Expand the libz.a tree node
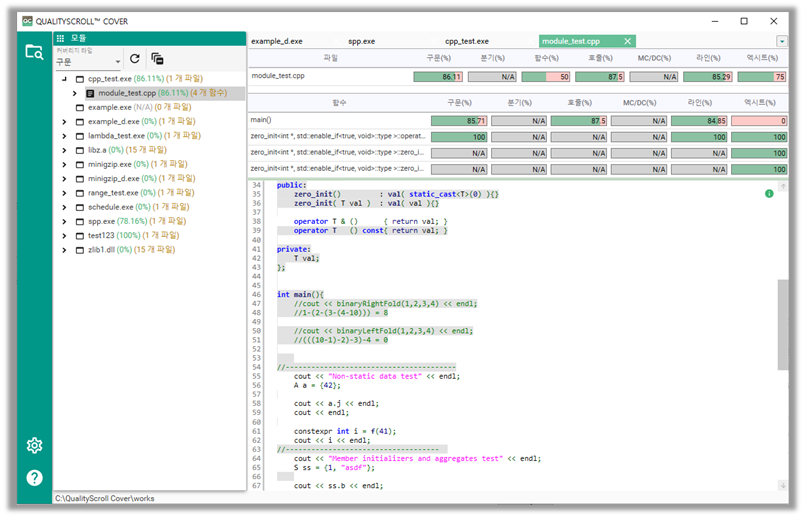Image resolution: width=804 pixels, height=517 pixels. (x=64, y=150)
